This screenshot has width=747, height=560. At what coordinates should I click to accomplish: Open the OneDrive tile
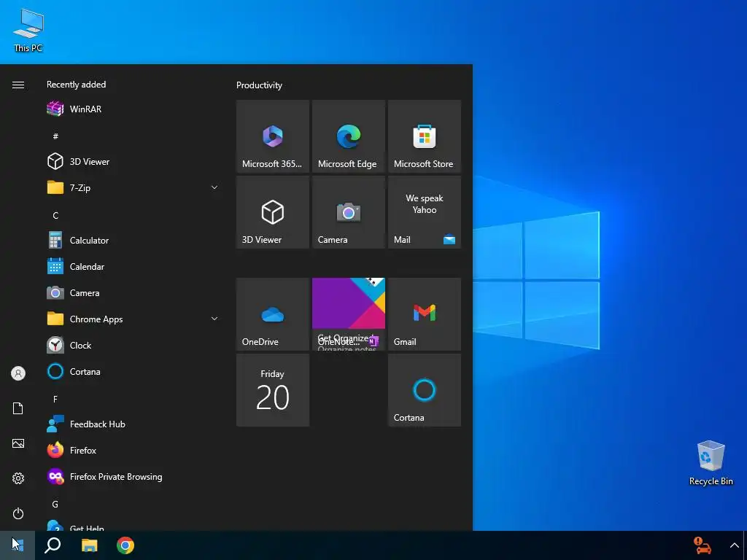(x=273, y=314)
